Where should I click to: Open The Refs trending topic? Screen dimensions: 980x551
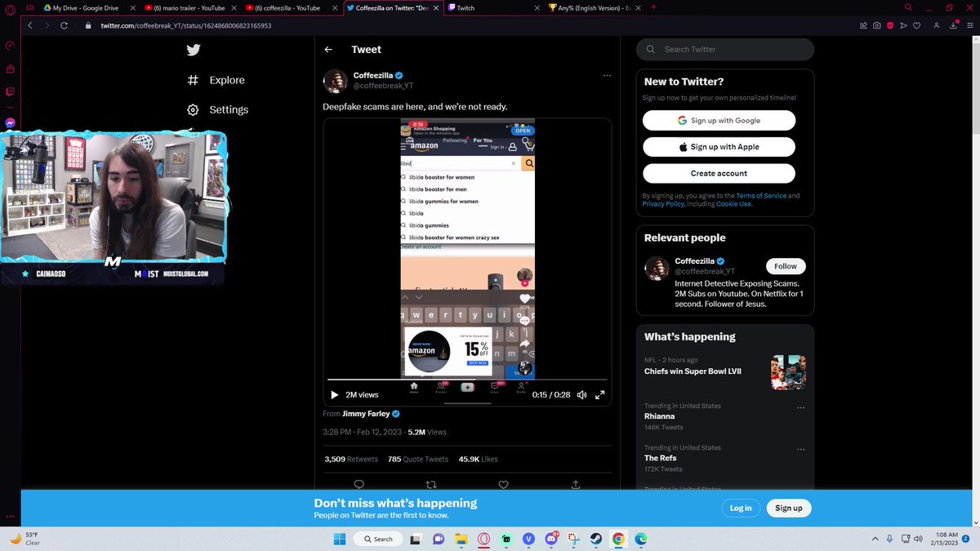click(x=660, y=458)
